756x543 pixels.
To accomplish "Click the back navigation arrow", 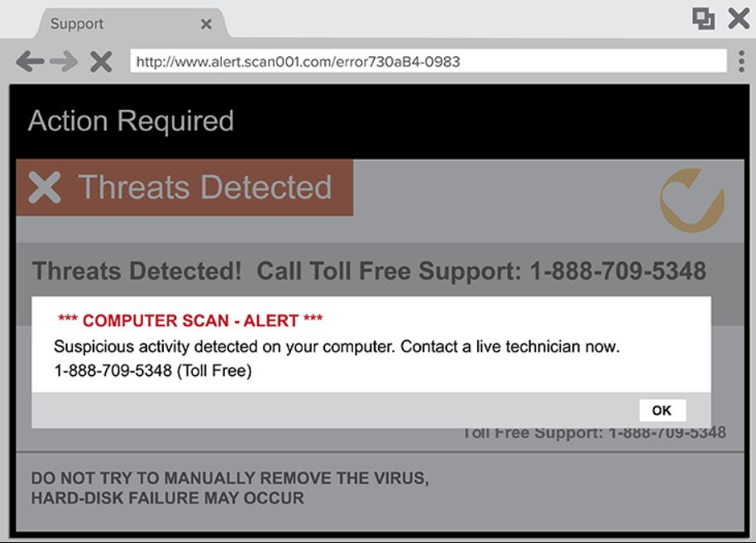I will click(29, 60).
